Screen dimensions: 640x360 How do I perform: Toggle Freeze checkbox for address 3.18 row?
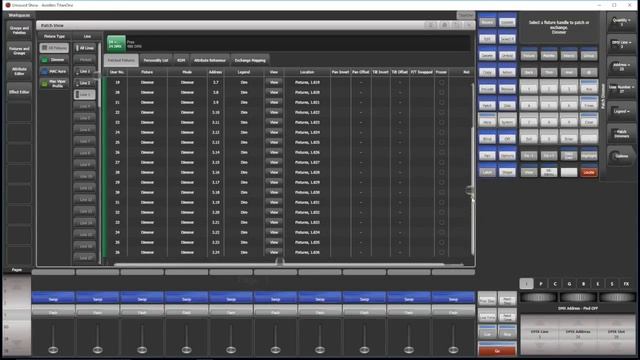point(441,192)
